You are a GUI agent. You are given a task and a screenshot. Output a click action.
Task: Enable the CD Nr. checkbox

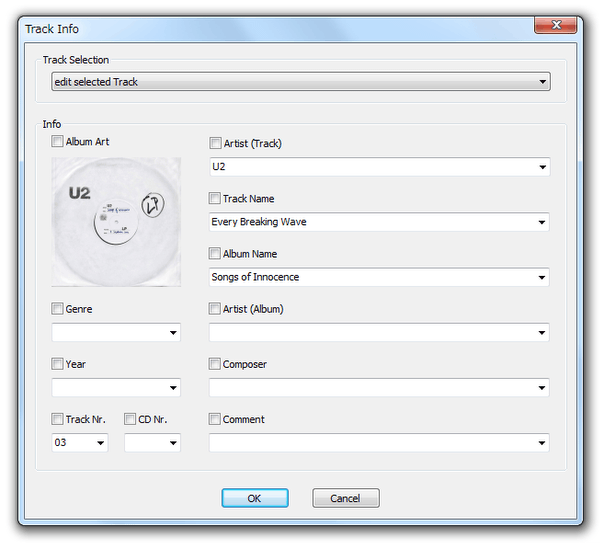[130, 420]
